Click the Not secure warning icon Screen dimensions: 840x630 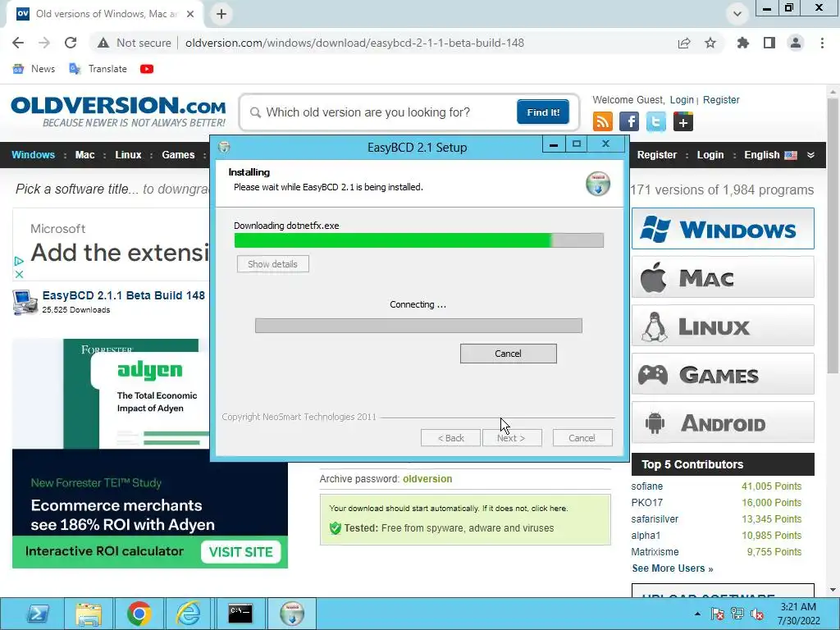click(x=103, y=43)
